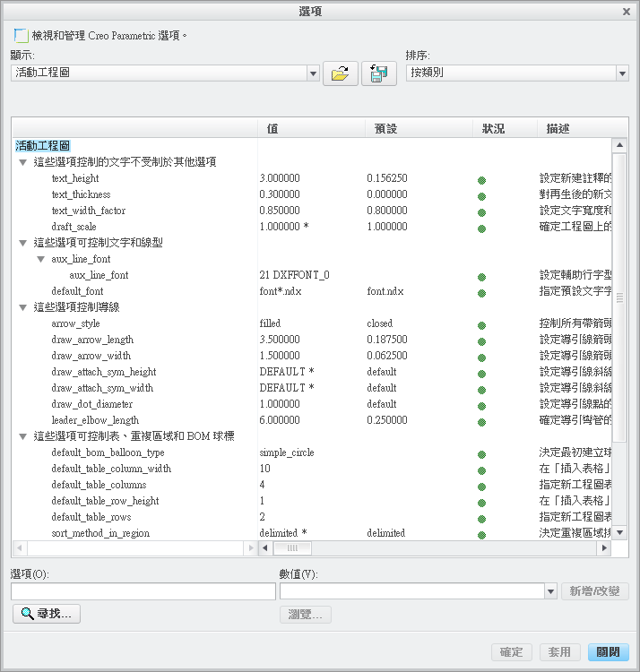The height and width of the screenshot is (672, 640).
Task: Click default value 0.187500 for draw_arrow_length
Action: point(387,340)
